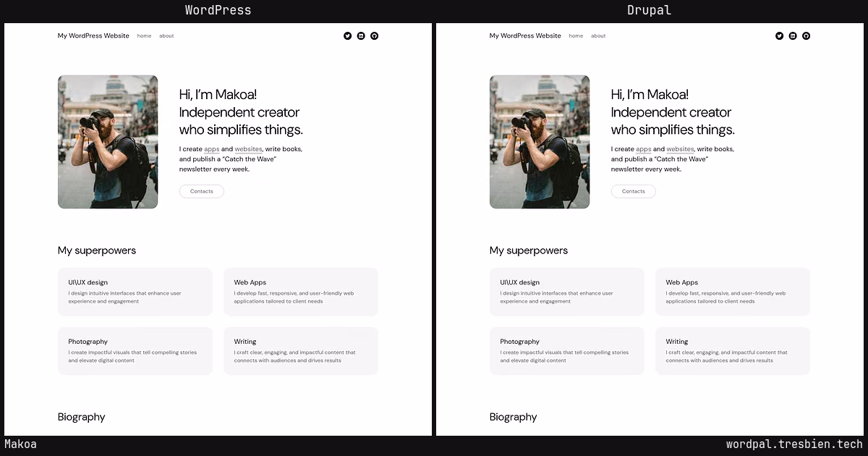Viewport: 868px width, 456px height.
Task: Follow the 'websites' link in Drupal panel
Action: pyautogui.click(x=680, y=149)
